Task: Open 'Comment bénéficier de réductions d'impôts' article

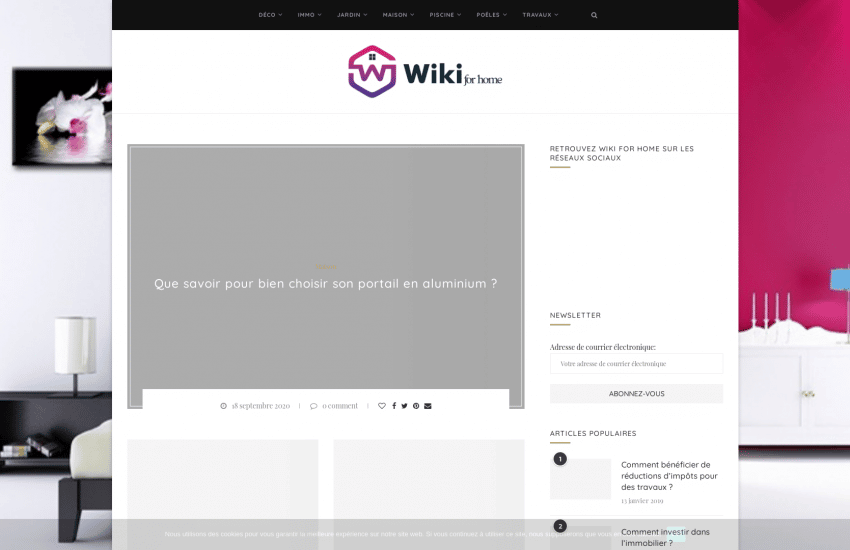Action: pyautogui.click(x=669, y=476)
